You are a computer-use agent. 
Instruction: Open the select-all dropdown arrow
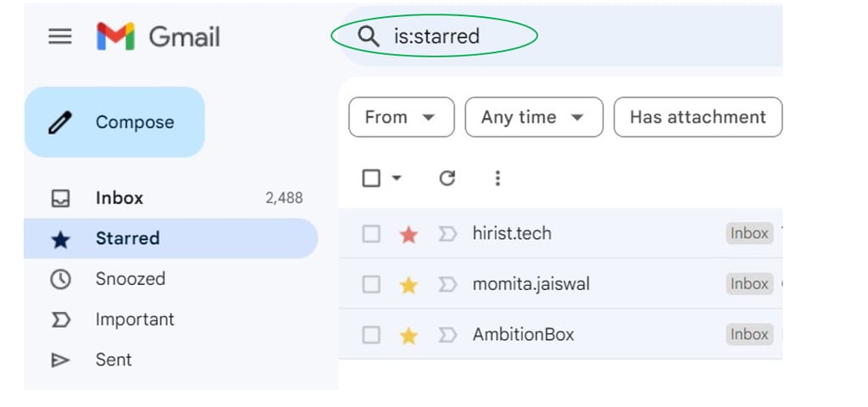click(x=397, y=178)
